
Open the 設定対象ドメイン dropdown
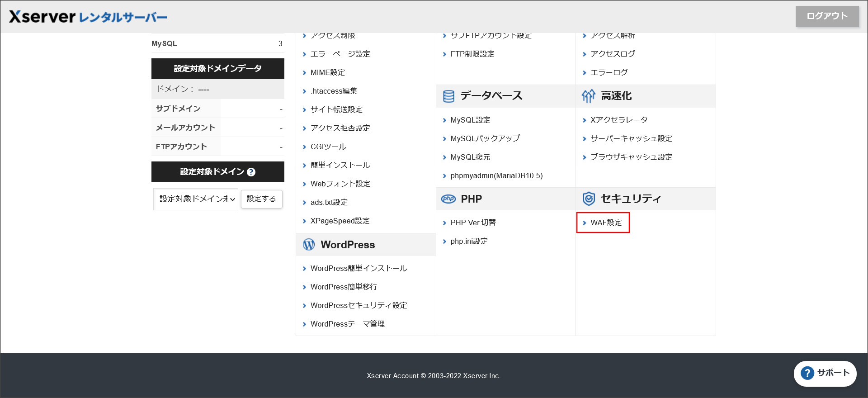tap(196, 199)
